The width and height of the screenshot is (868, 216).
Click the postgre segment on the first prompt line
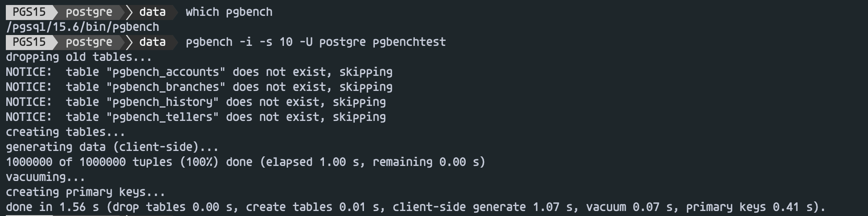tap(89, 12)
